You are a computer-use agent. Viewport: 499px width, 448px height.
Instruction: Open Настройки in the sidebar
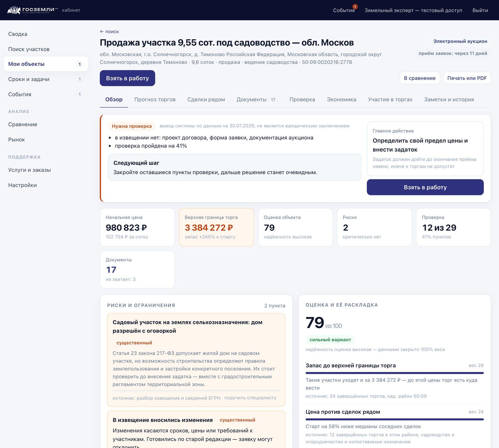[22, 185]
